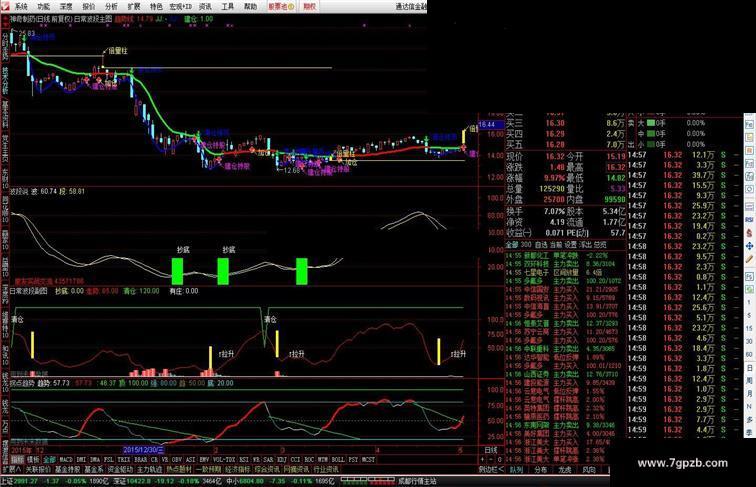This screenshot has height=487, width=756.
Task: Click the 2015/12/30 date marker on time axis
Action: (x=143, y=449)
